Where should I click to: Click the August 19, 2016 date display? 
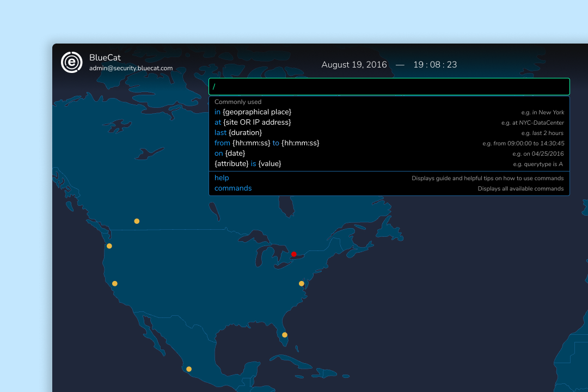[354, 65]
